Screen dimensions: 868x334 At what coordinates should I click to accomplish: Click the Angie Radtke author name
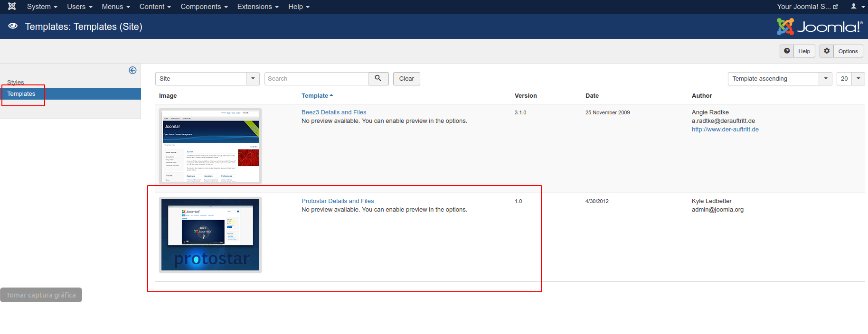pyautogui.click(x=710, y=112)
